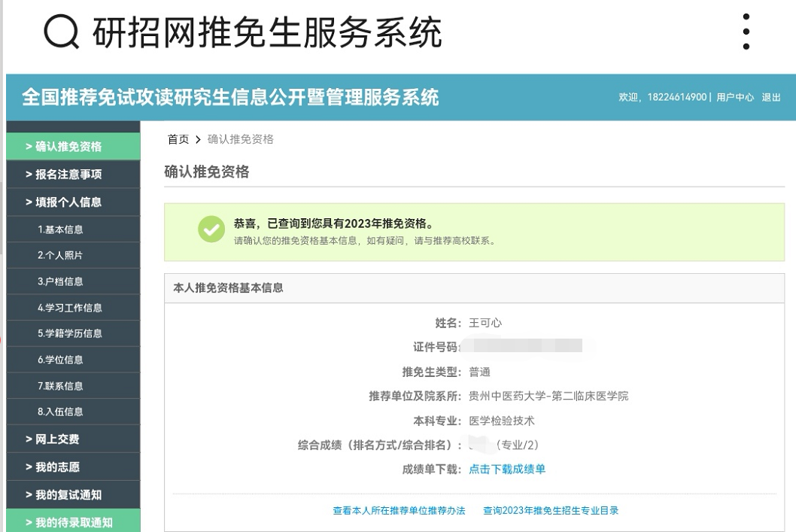Expand 填报个人信息 section
The height and width of the screenshot is (532, 796).
click(x=73, y=202)
